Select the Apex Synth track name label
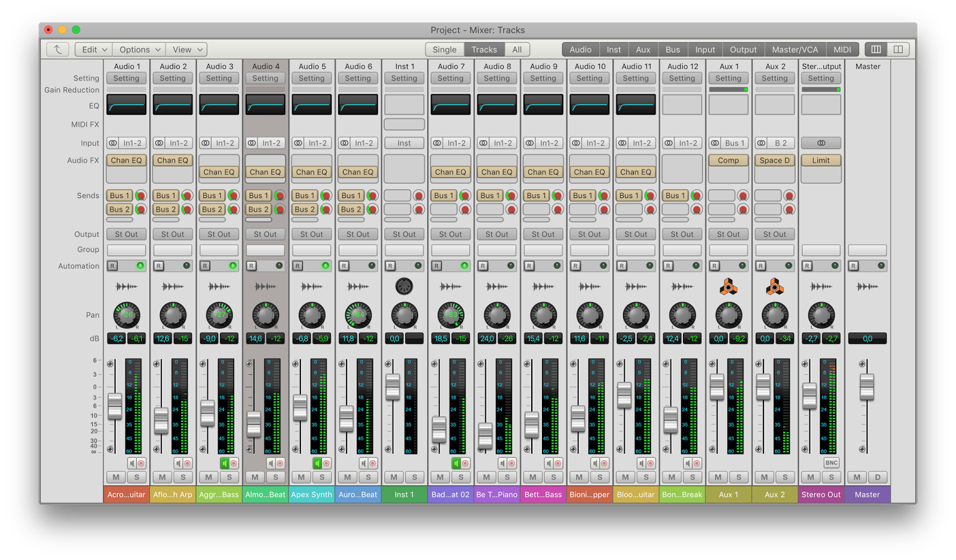Viewport: 956px width, 560px height. click(311, 494)
